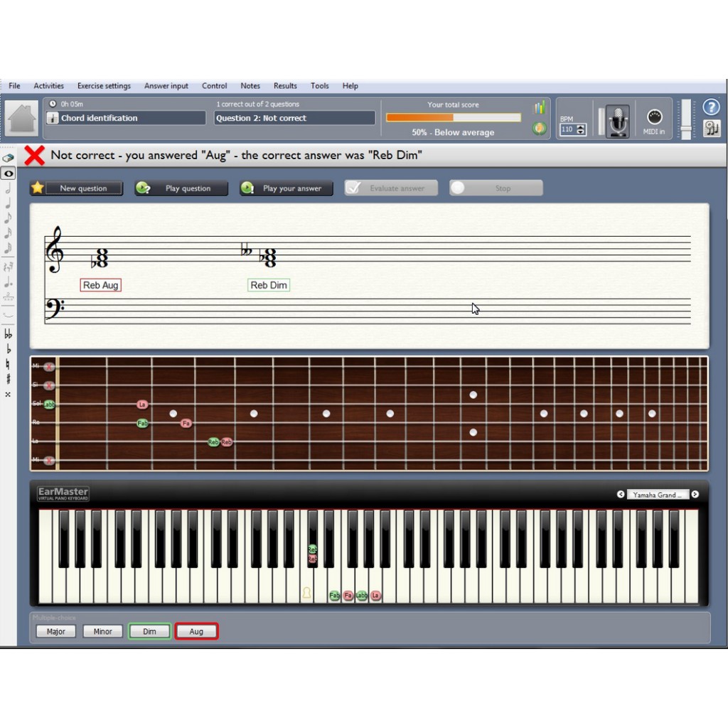Click the Reb Dim chord label
This screenshot has width=728, height=728.
click(x=269, y=285)
